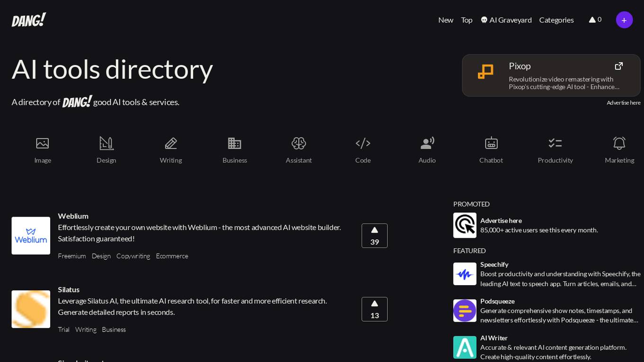Viewport: 644px width, 362px height.
Task: Open the DANG! logo home link
Action: [29, 20]
